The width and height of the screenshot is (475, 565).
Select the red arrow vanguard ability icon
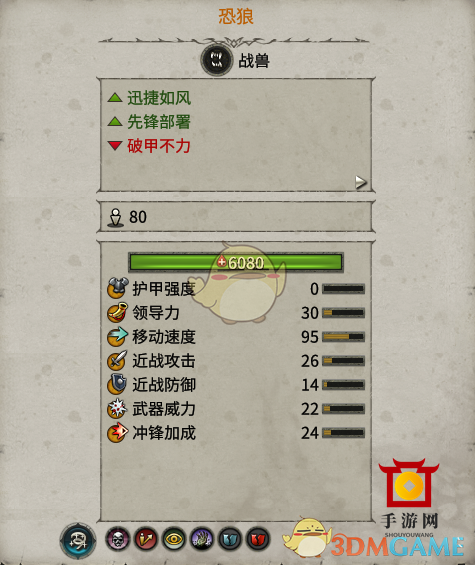point(146,539)
